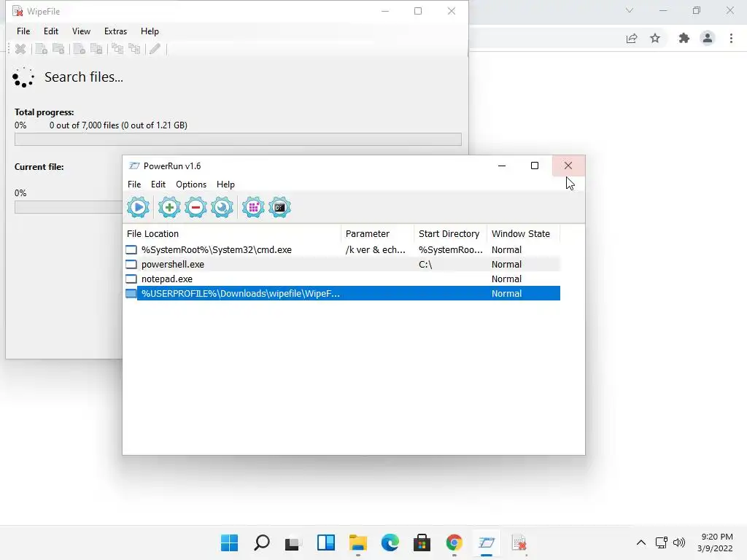This screenshot has height=560, width=747.
Task: Show hidden tray icons with the chevron
Action: [641, 542]
